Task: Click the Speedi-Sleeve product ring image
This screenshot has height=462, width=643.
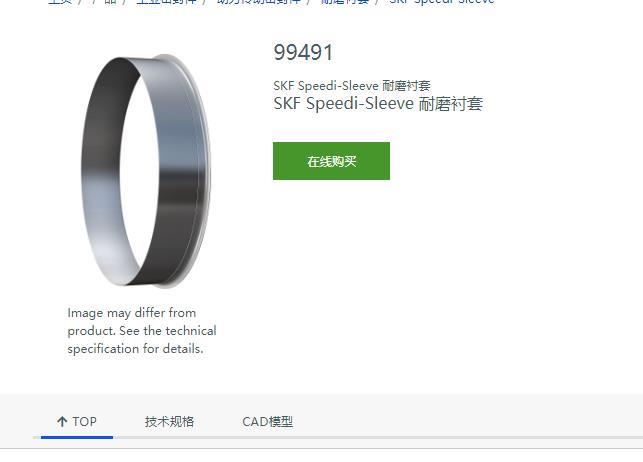Action: pos(146,171)
